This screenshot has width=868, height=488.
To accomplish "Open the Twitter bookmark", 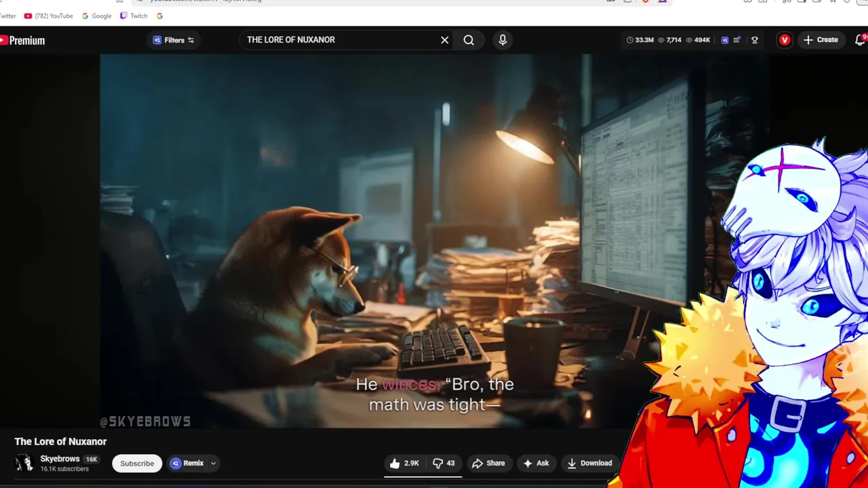I will (8, 16).
